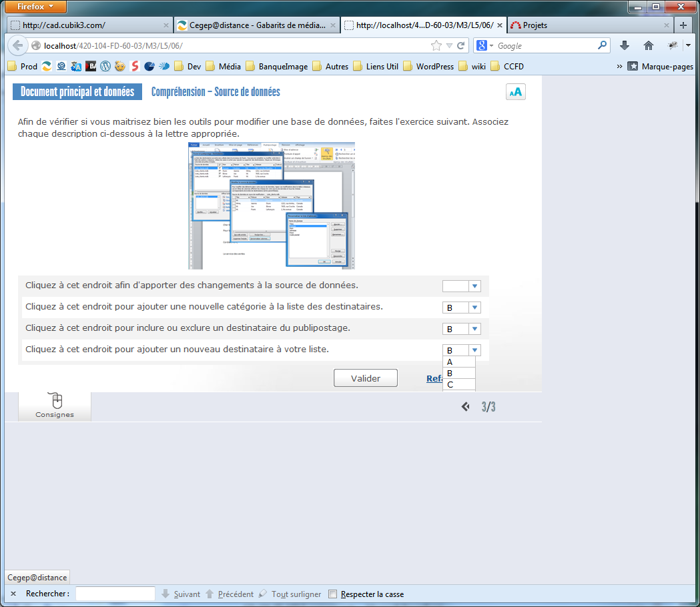Click the Word screenshot image in the exercise
The width and height of the screenshot is (700, 607).
(271, 205)
